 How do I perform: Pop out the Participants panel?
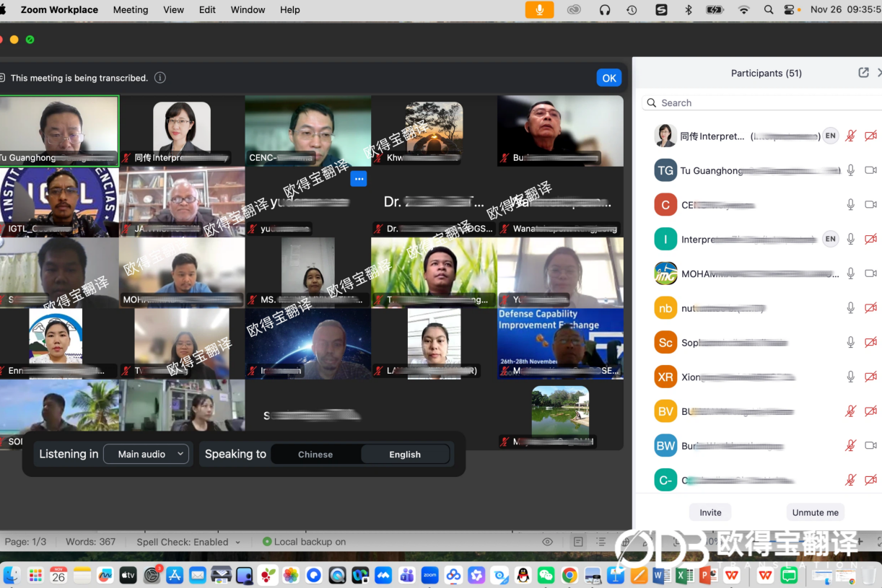point(863,73)
